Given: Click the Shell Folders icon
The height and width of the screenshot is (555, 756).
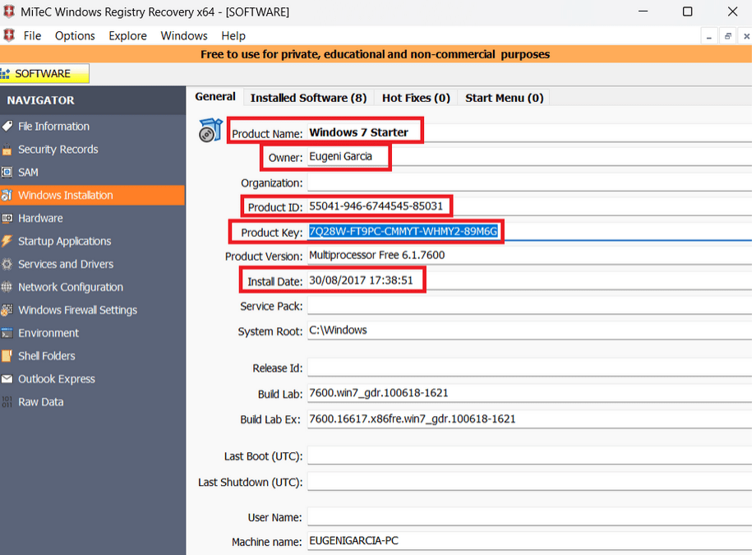Looking at the screenshot, I should [7, 356].
